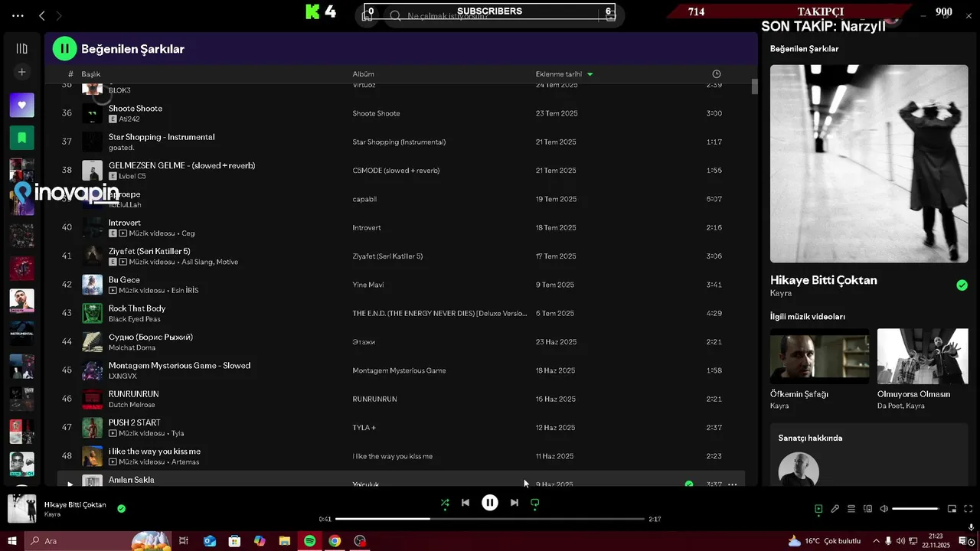Open File Explorer from taskbar
Screen dimensions: 980x551
284,541
